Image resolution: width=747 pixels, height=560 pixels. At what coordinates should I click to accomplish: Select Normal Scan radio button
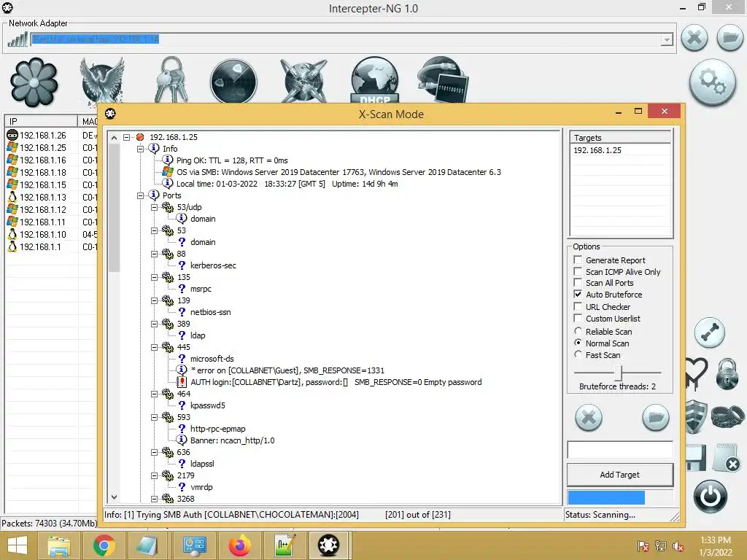(x=578, y=343)
